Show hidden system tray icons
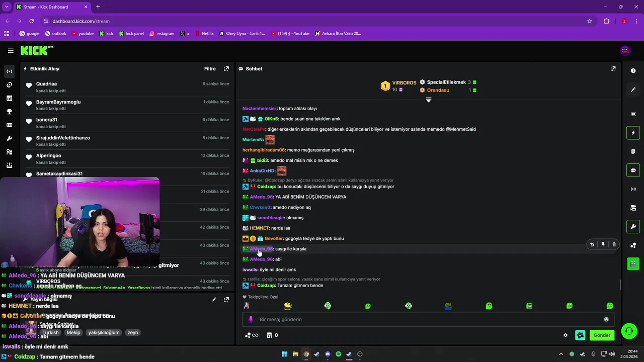This screenshot has width=644, height=362. 561,354
